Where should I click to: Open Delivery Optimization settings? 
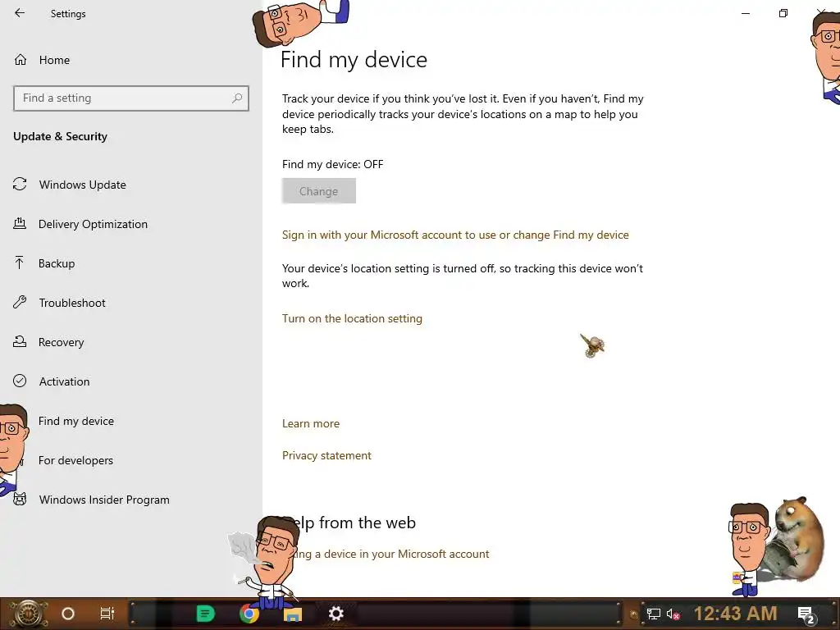[x=93, y=224]
